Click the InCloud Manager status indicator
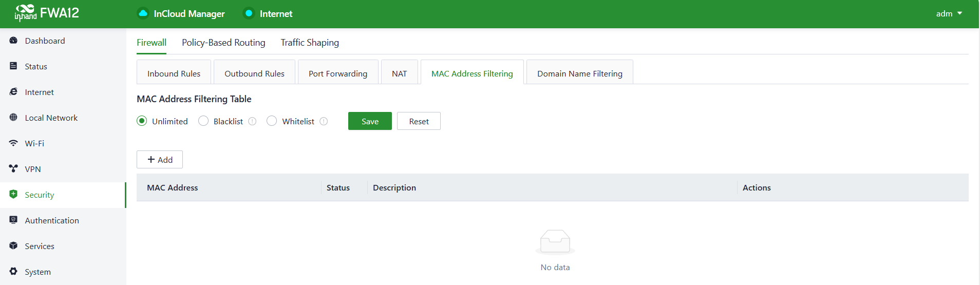980x285 pixels. [x=143, y=14]
